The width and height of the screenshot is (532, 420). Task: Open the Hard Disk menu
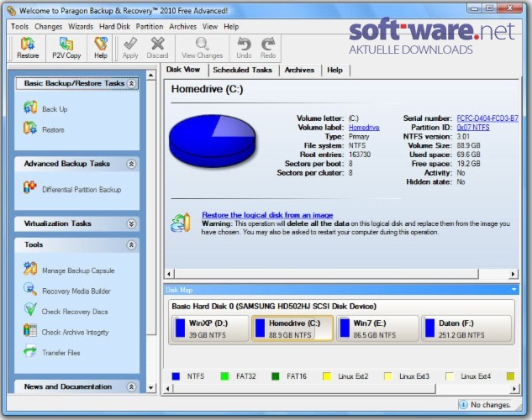point(114,26)
